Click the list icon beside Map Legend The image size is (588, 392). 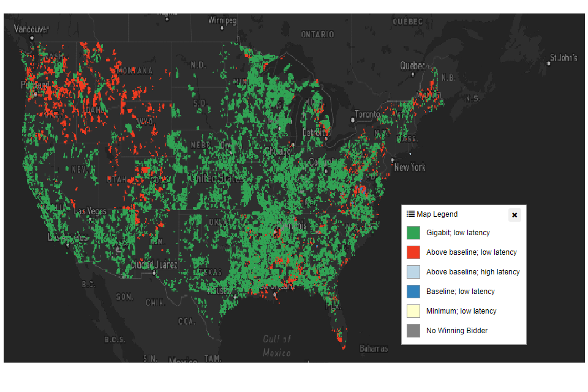tap(410, 214)
